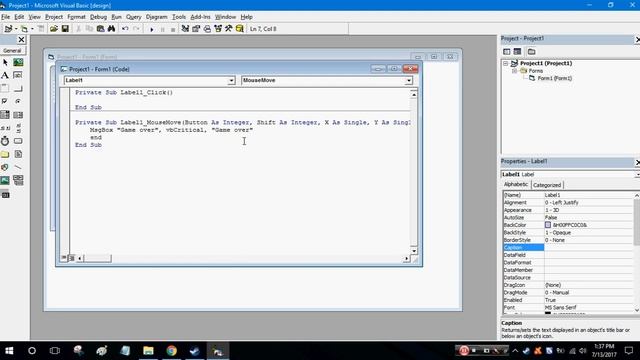Select Form1 (Form1) in project tree
The width and height of the screenshot is (640, 360).
[554, 78]
